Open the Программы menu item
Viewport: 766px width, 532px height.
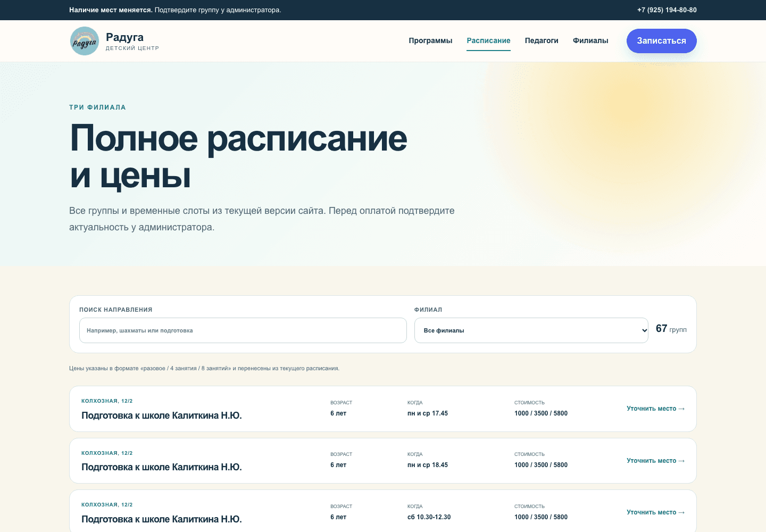click(x=430, y=40)
